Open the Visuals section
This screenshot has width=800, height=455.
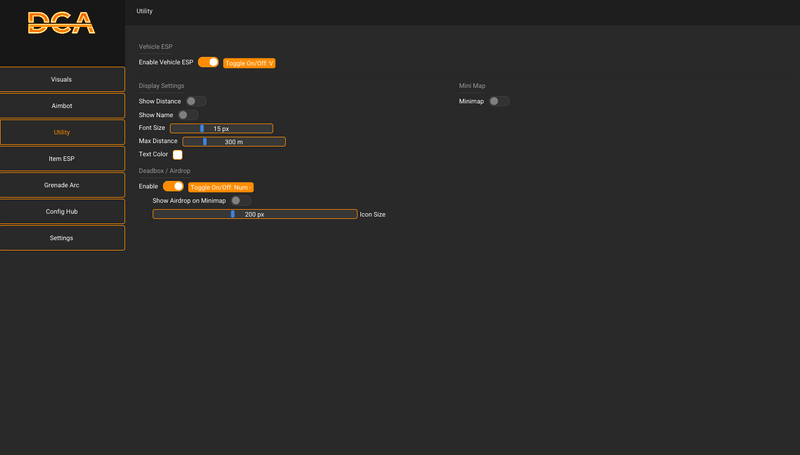(x=62, y=79)
